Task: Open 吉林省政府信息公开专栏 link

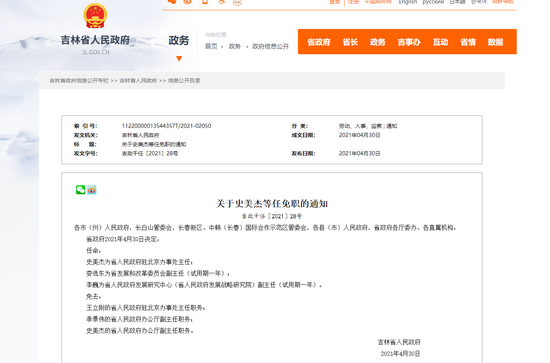Action: (79, 81)
